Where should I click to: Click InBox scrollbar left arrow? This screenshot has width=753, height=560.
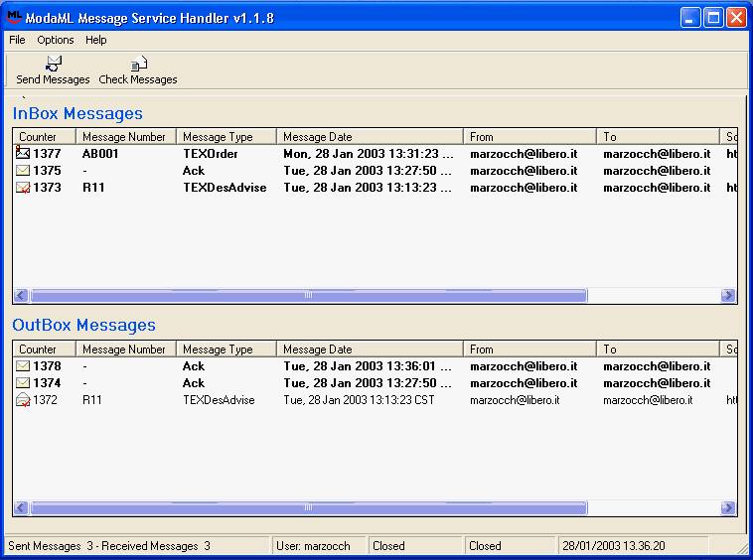click(x=21, y=295)
